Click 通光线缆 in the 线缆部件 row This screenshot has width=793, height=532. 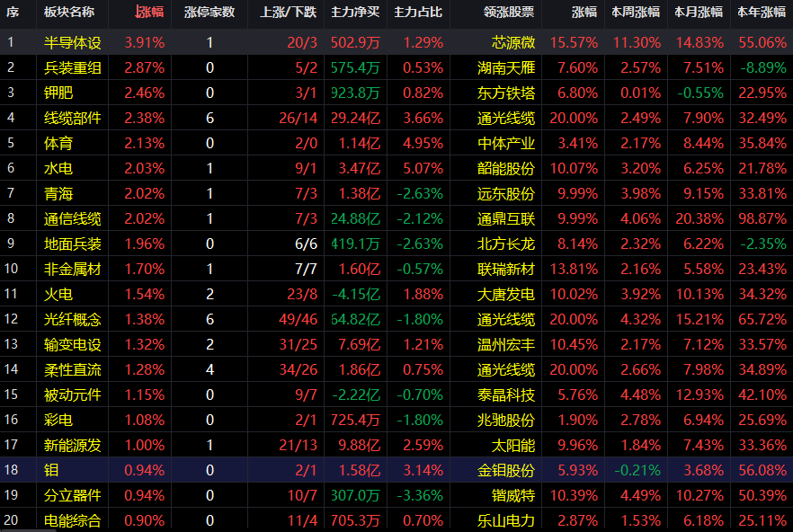pos(505,119)
